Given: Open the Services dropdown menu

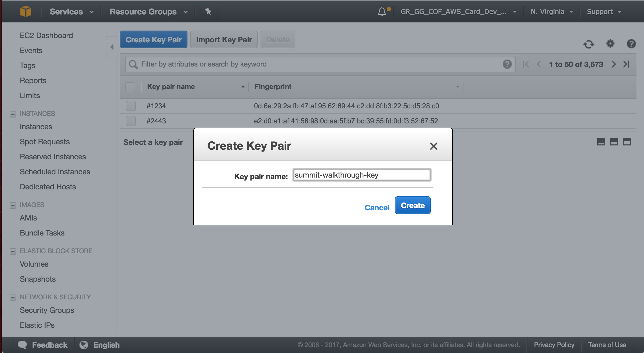Looking at the screenshot, I should tap(72, 12).
